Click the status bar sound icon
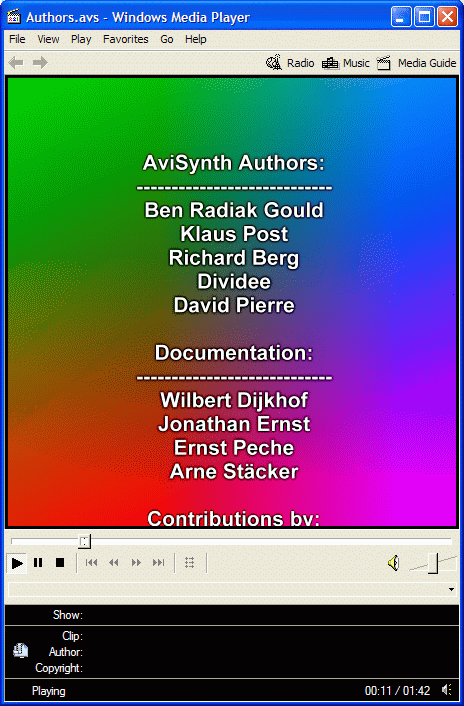This screenshot has width=464, height=706. (x=447, y=690)
